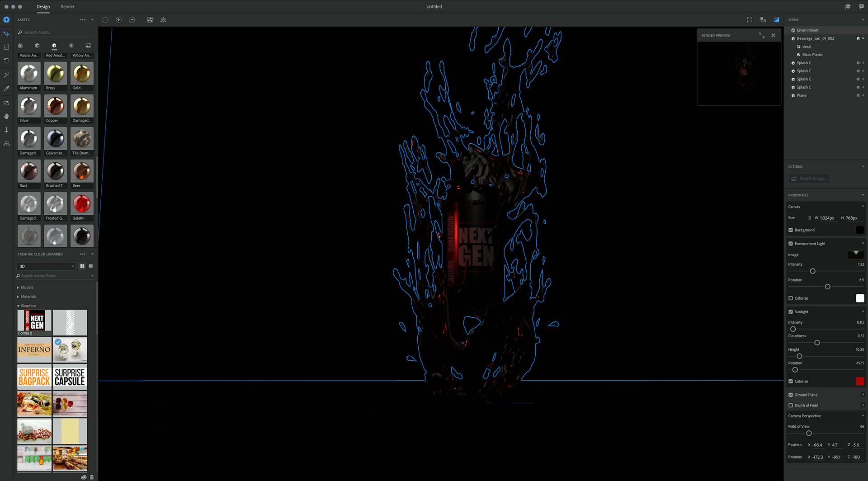Switch to the Render tab
This screenshot has height=481, width=868.
click(x=67, y=7)
